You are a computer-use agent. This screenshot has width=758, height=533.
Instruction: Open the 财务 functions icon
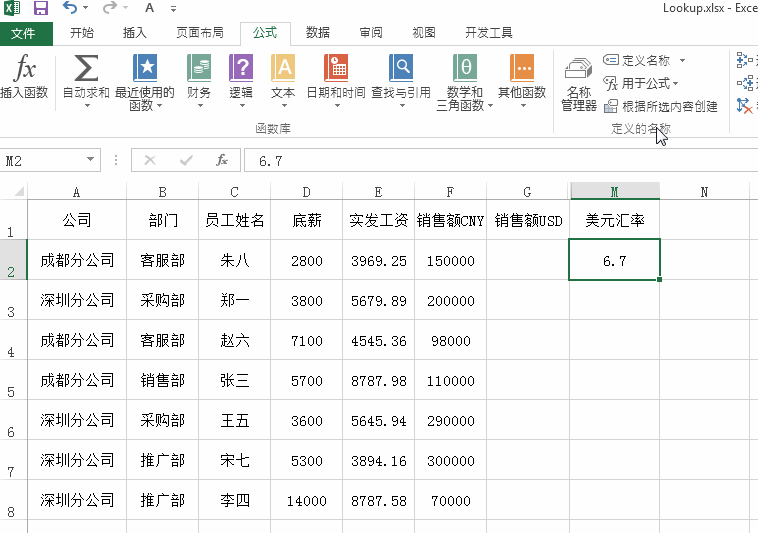pos(199,68)
